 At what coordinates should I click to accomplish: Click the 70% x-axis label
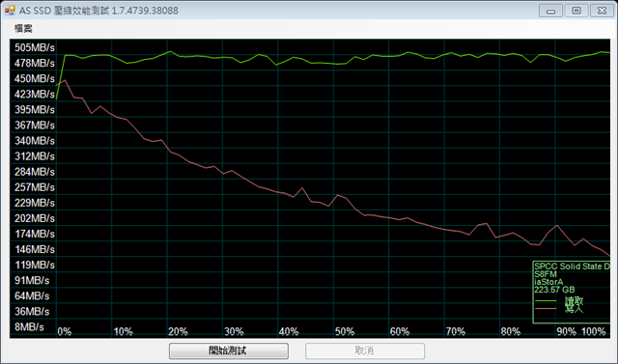(x=456, y=332)
